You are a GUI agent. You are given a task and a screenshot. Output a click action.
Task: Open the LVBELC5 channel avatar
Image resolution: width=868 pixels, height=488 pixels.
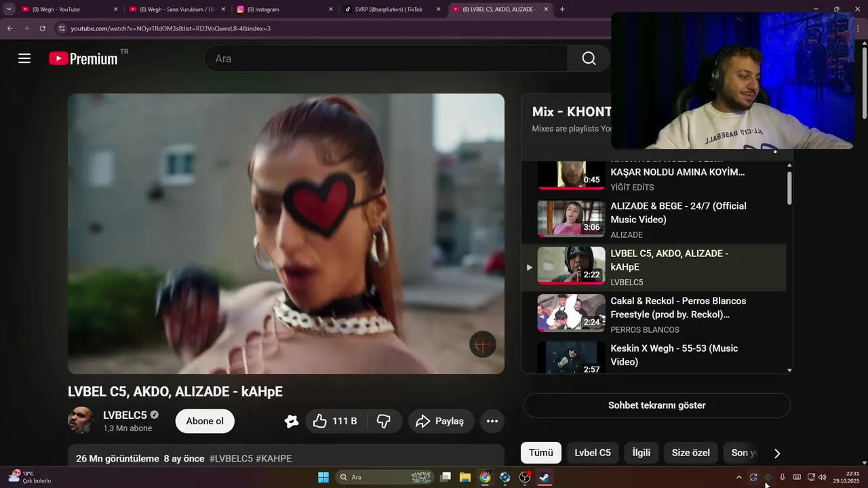(x=81, y=421)
